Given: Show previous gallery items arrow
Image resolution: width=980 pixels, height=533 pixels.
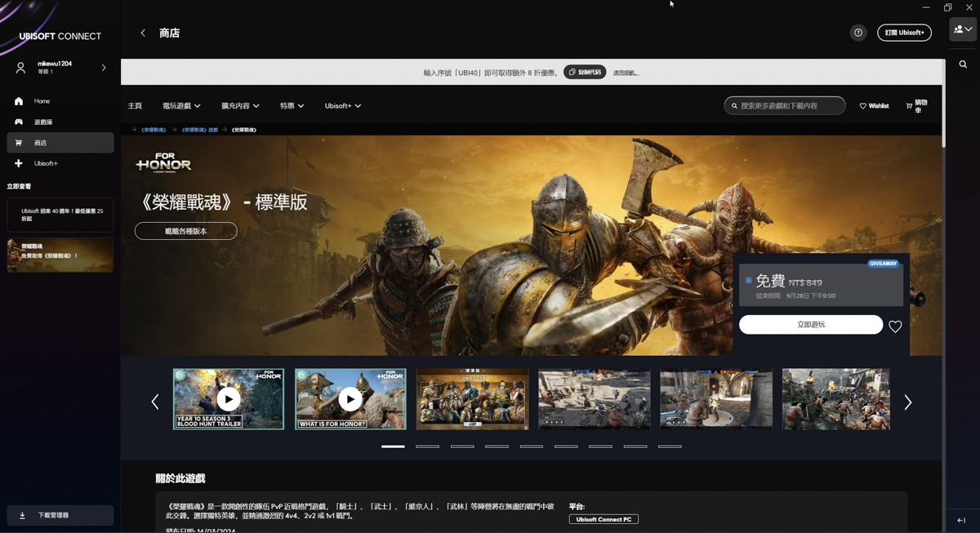Looking at the screenshot, I should pos(155,402).
